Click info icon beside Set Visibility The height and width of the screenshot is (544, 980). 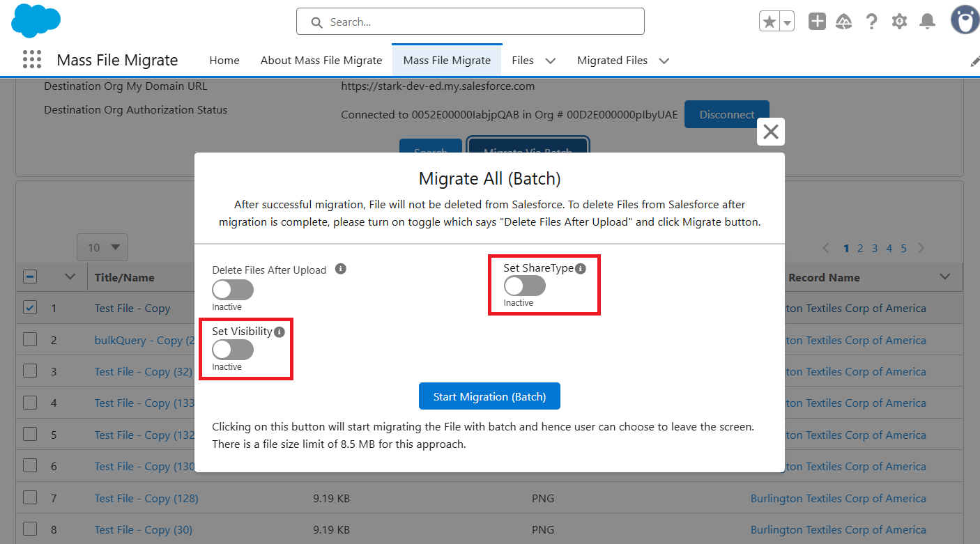coord(280,332)
